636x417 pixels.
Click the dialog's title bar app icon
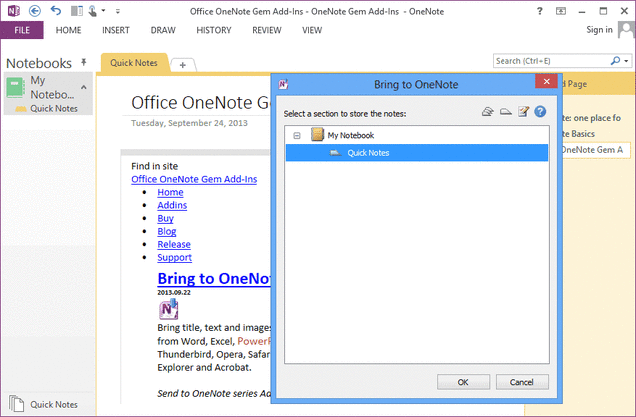(x=283, y=84)
